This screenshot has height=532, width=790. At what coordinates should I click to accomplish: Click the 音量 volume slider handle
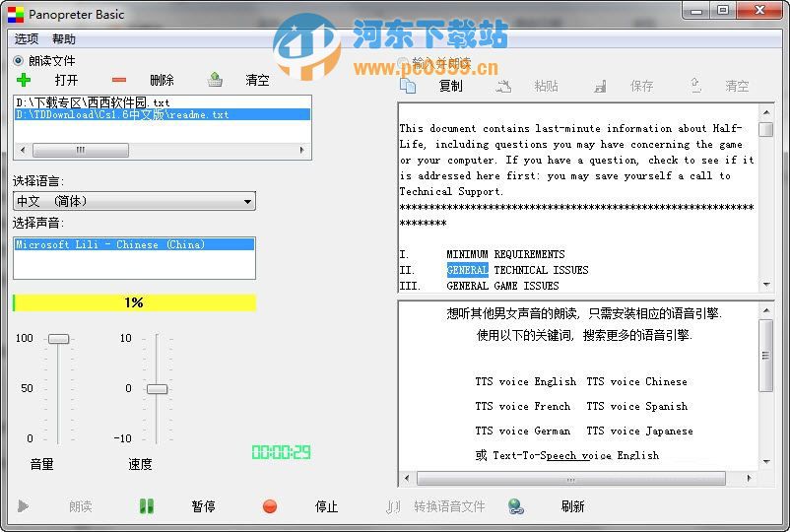pos(58,339)
